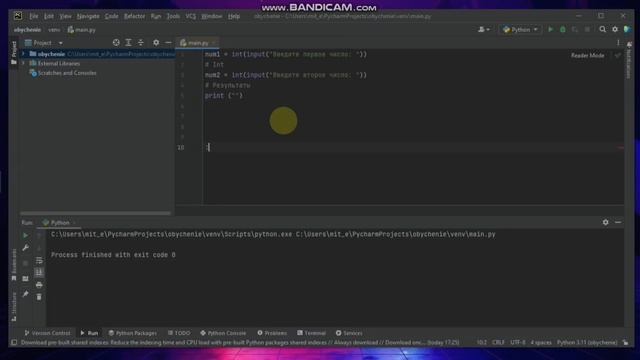The image size is (640, 360).
Task: Open the Python Packages tool window
Action: [133, 333]
